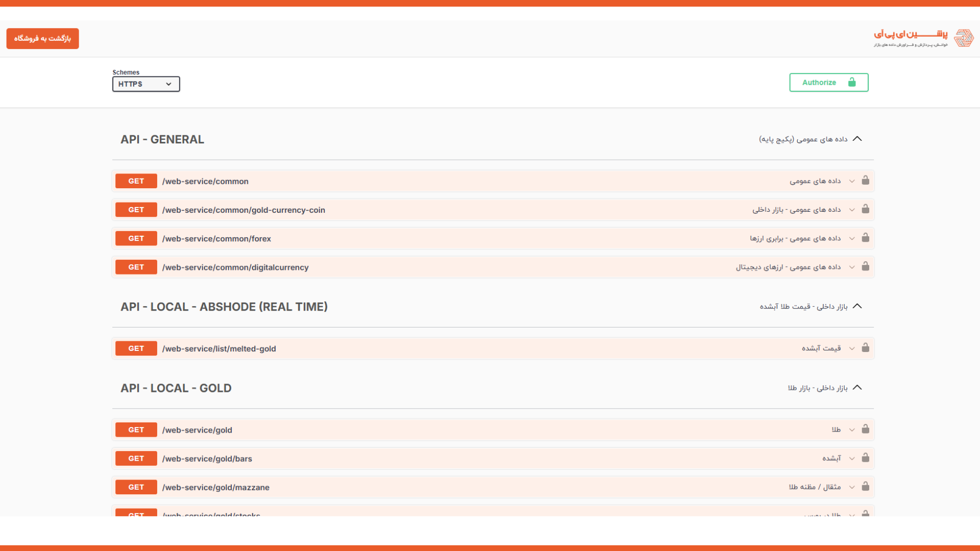Viewport: 980px width, 551px height.
Task: Expand chevron on /web-service/gold/bars row
Action: (852, 459)
